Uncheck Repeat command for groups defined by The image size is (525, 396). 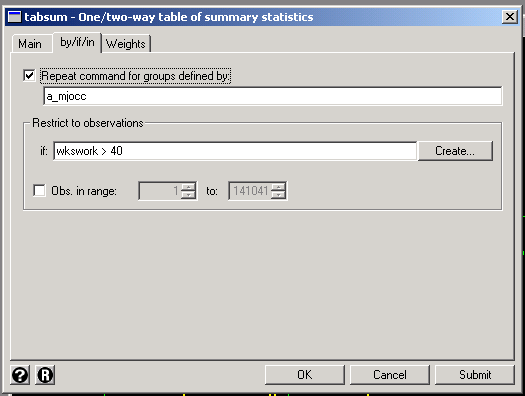(x=29, y=76)
